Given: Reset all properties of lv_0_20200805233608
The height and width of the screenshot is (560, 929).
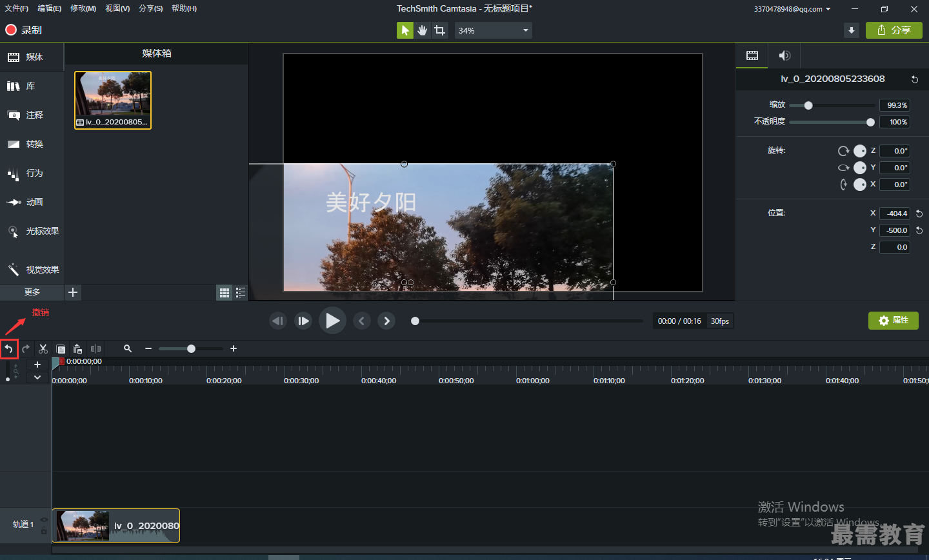Looking at the screenshot, I should (x=915, y=79).
